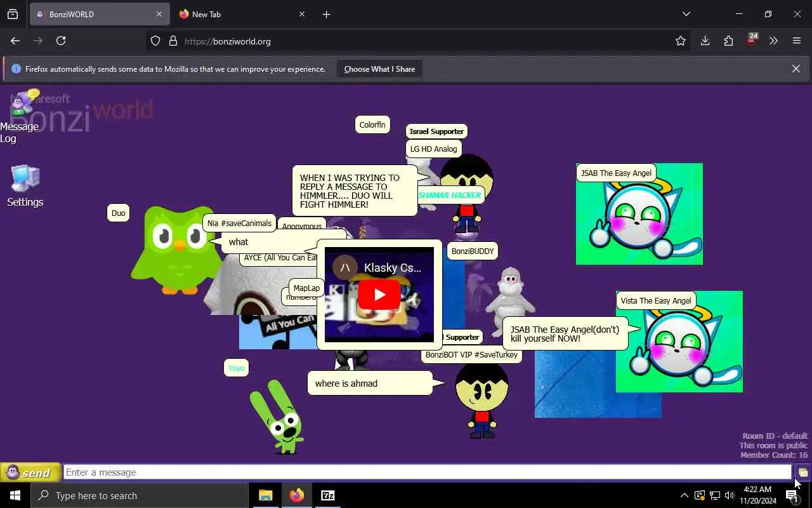This screenshot has height=508, width=812.
Task: Dismiss the Firefox data notification bar
Action: 796,69
